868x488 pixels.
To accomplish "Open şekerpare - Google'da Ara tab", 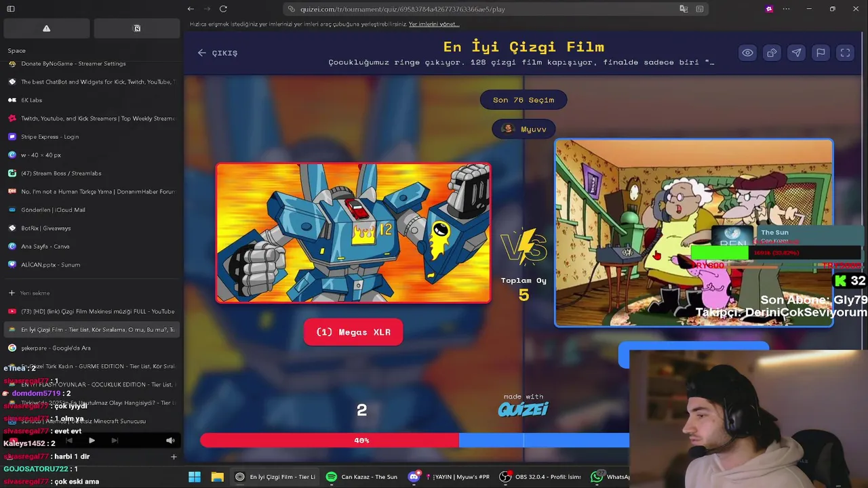I will pos(92,348).
